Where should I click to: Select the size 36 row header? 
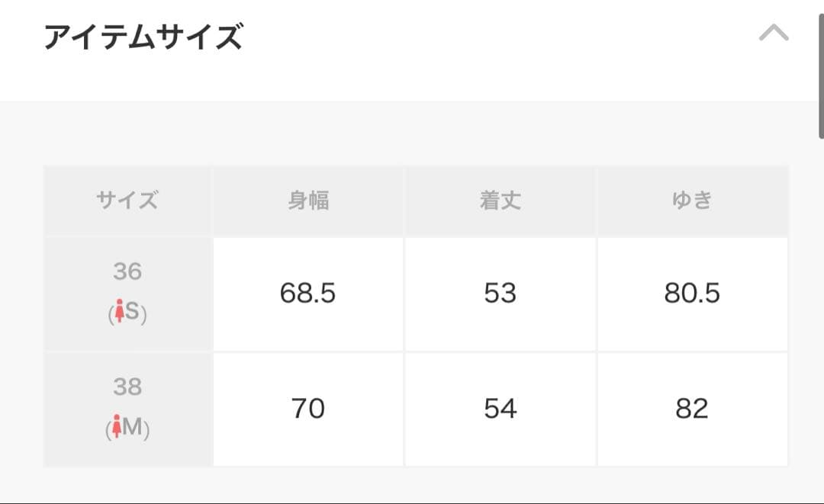tap(127, 294)
